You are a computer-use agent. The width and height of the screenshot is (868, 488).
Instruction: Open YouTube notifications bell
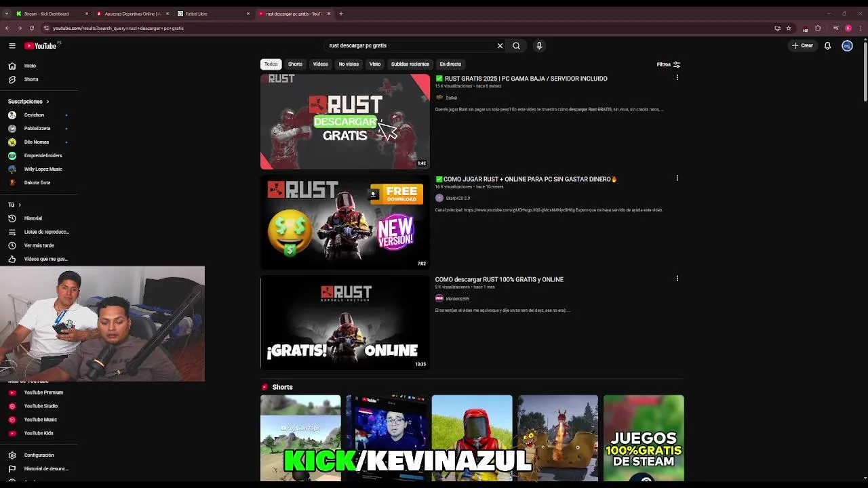tap(827, 45)
